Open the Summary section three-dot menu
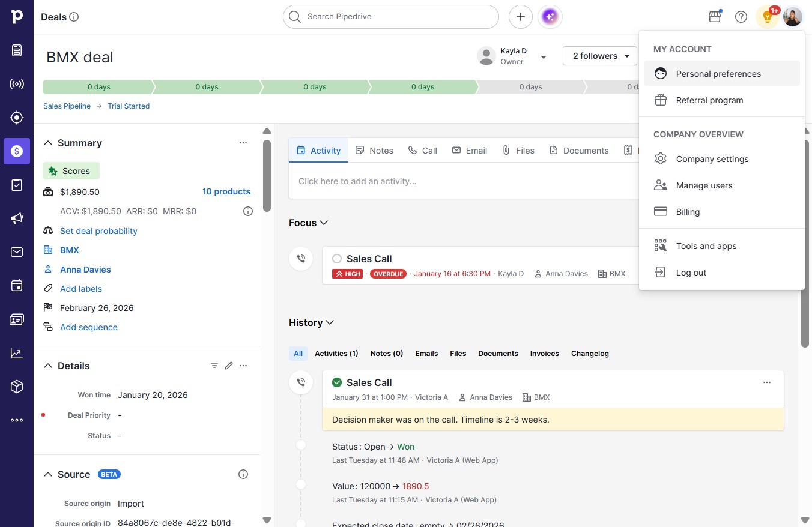812x527 pixels. coord(243,143)
